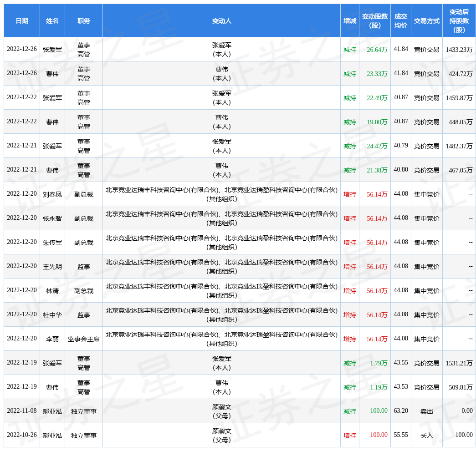Click the 2022-11-08 date cell
This screenshot has width=476, height=451.
point(22,410)
